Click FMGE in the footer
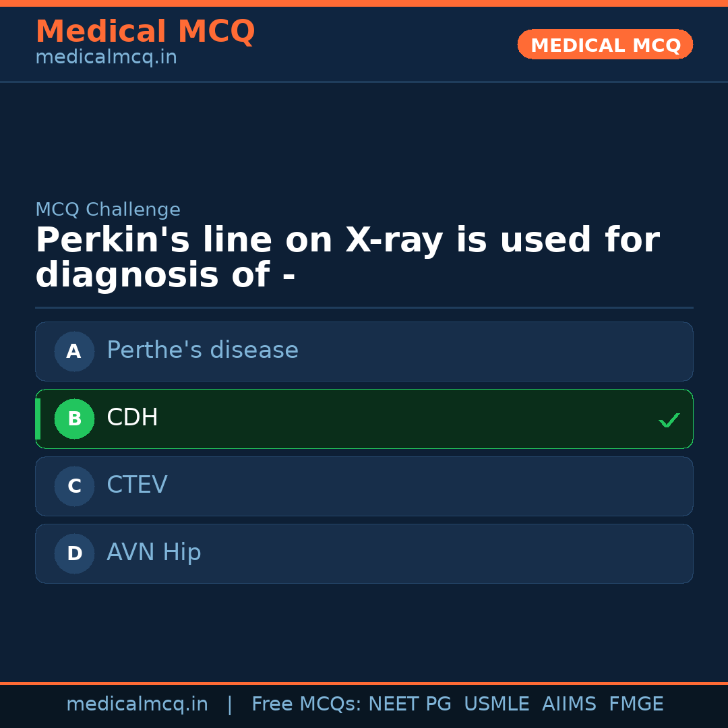 (x=636, y=704)
